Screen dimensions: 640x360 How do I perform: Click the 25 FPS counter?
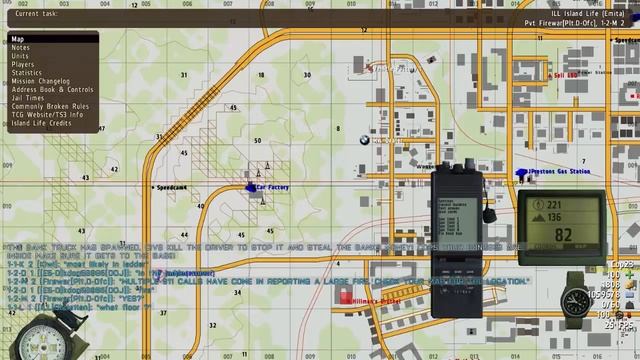coord(619,325)
